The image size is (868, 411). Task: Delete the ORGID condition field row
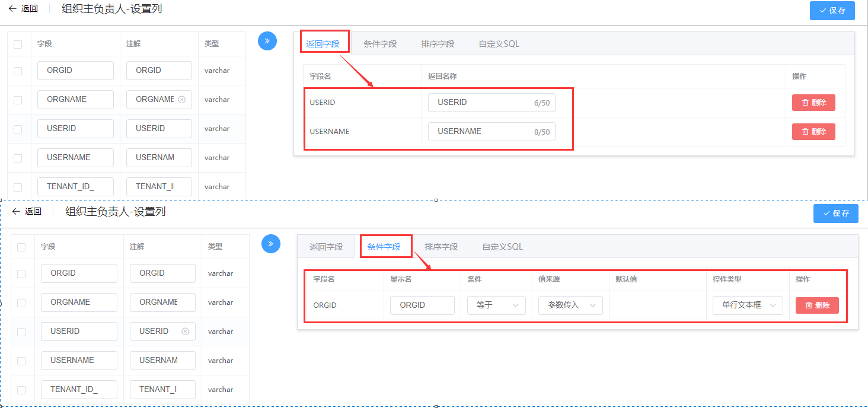point(817,305)
